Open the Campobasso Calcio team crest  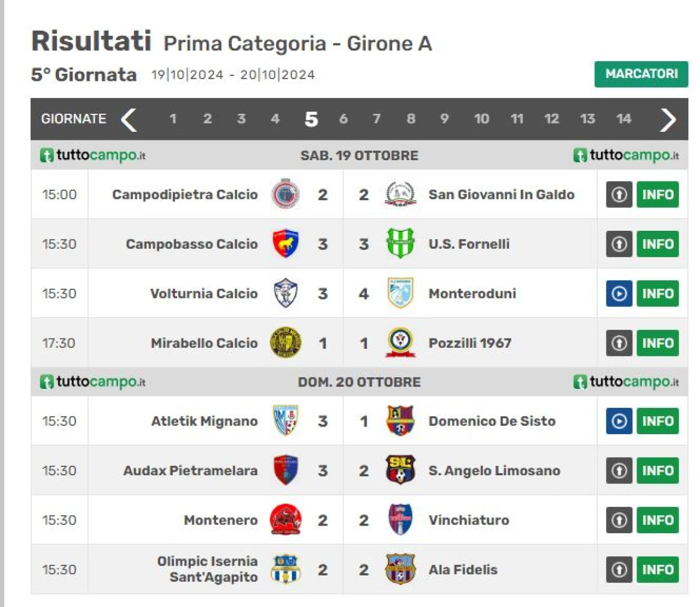click(285, 244)
